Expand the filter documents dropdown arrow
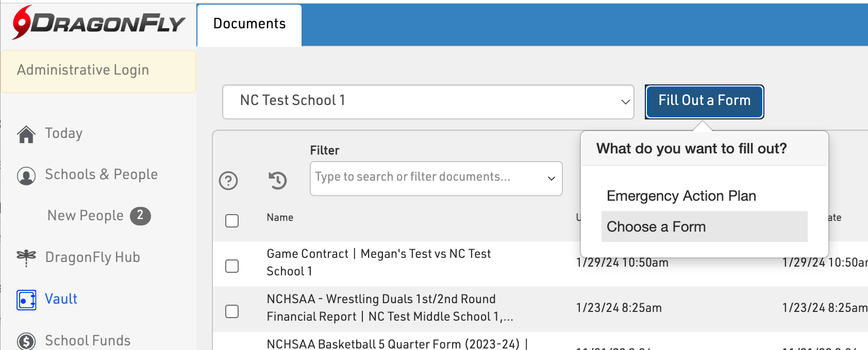This screenshot has height=350, width=868. [551, 179]
